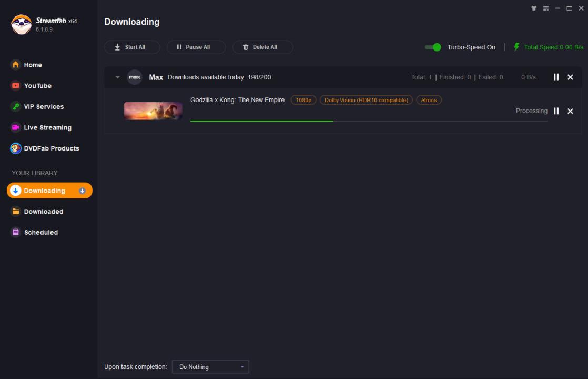Click the download badge on Downloading

tap(82, 191)
